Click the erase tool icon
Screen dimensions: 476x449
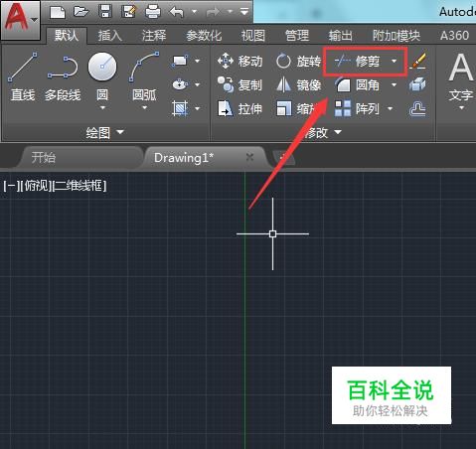pyautogui.click(x=417, y=61)
